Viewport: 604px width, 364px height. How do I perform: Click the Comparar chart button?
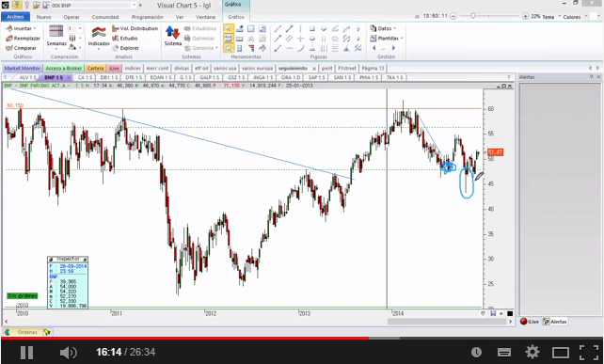(x=21, y=48)
